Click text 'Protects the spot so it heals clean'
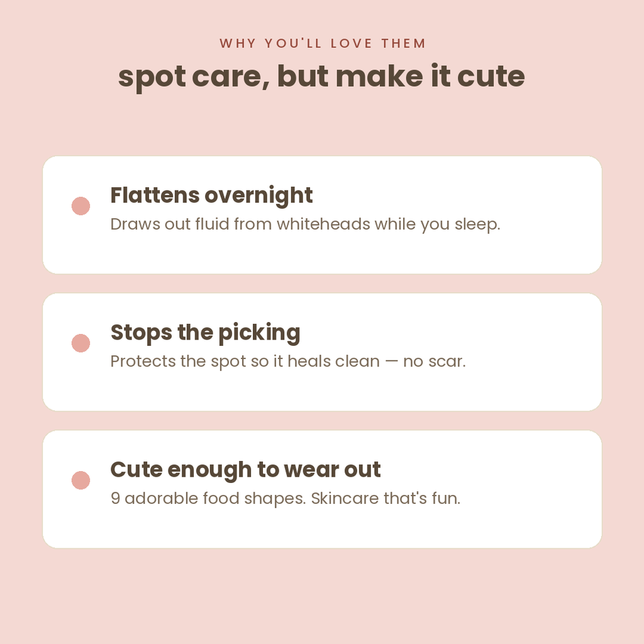644x644 pixels. (x=245, y=362)
